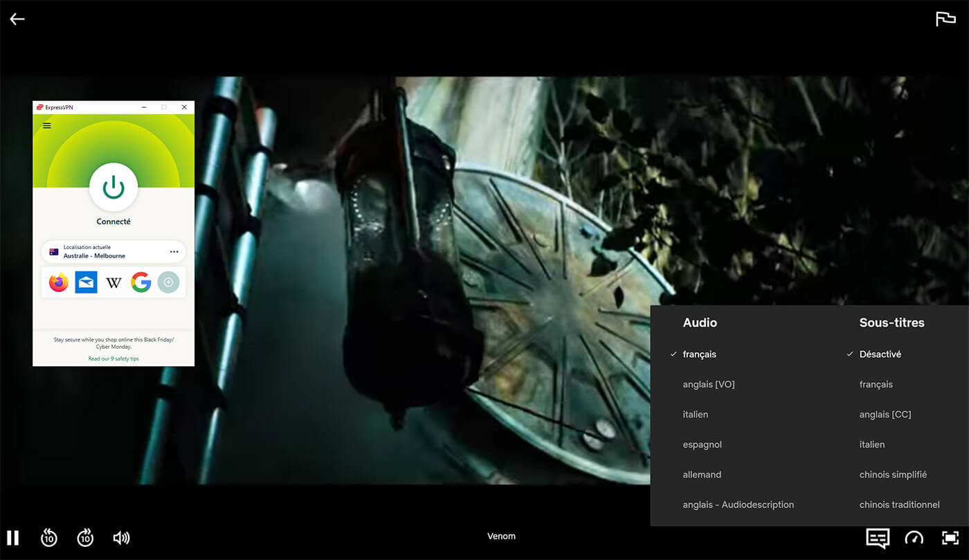Toggle the ExpressVPN power button
The height and width of the screenshot is (560, 969).
click(114, 187)
